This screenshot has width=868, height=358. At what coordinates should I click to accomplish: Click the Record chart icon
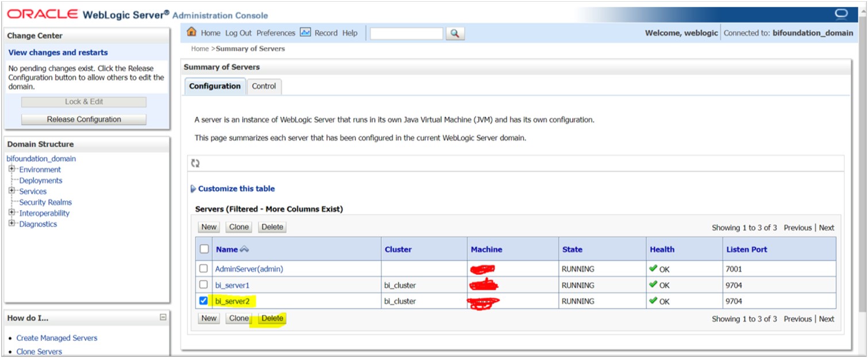[x=306, y=33]
